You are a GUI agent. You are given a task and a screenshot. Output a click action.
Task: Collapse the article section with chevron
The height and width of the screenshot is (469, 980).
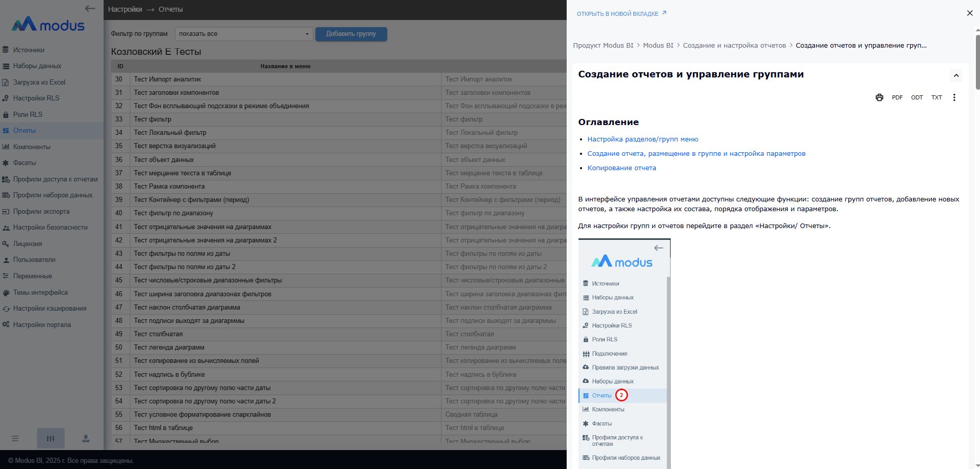pos(956,75)
